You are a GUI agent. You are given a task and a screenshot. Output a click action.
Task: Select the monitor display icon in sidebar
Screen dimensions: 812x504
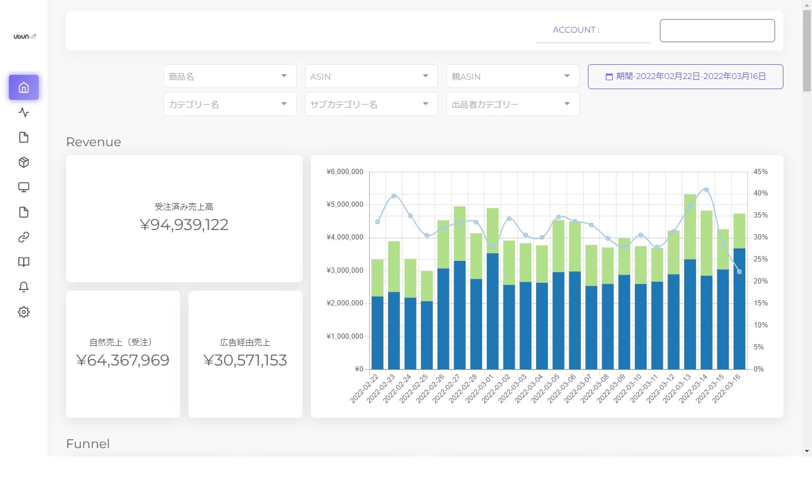(24, 187)
